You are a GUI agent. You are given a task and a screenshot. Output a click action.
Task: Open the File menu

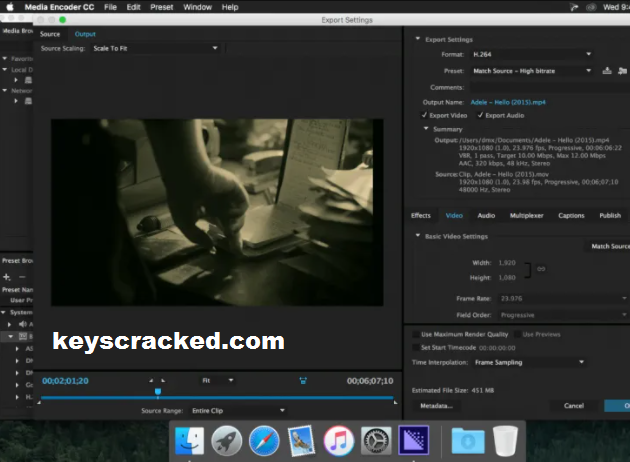(110, 7)
